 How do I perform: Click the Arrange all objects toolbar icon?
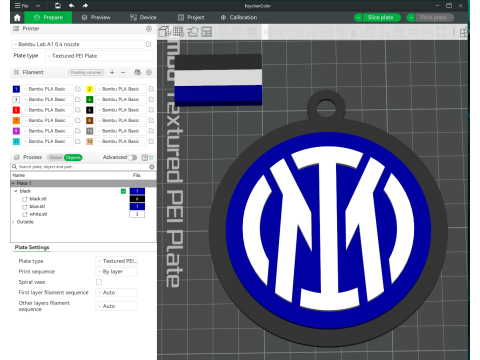(207, 32)
